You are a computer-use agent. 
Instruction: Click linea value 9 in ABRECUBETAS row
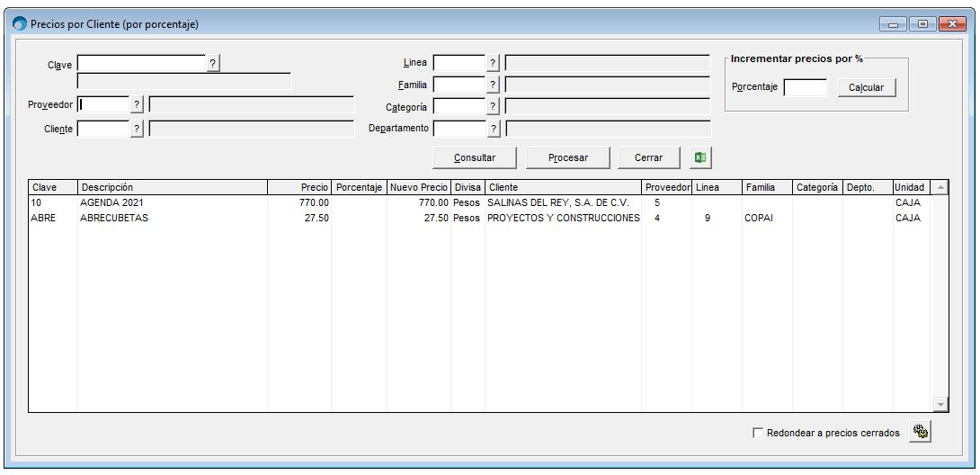tap(707, 218)
